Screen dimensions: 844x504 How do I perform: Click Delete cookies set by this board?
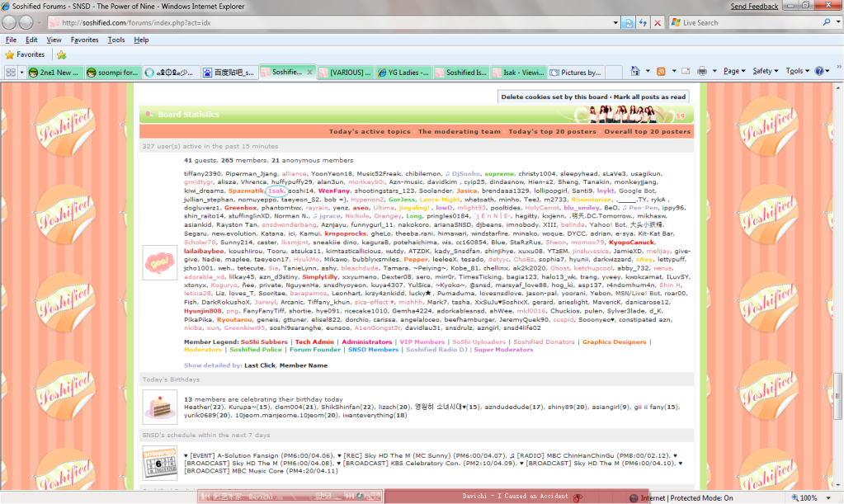point(554,97)
